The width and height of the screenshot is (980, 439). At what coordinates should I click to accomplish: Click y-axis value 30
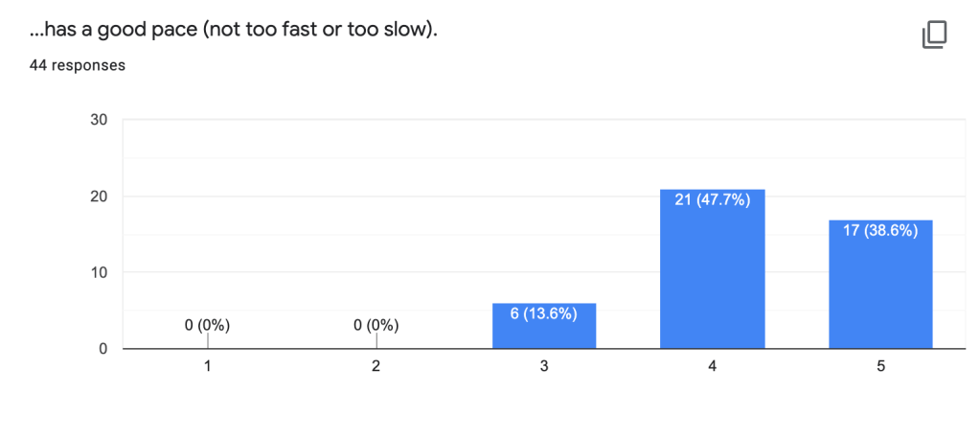pos(99,120)
